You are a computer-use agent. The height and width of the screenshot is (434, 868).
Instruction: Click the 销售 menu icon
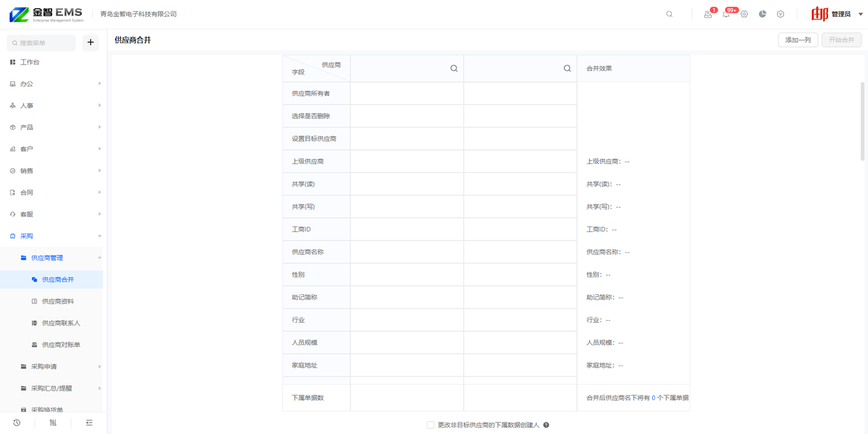(x=13, y=171)
